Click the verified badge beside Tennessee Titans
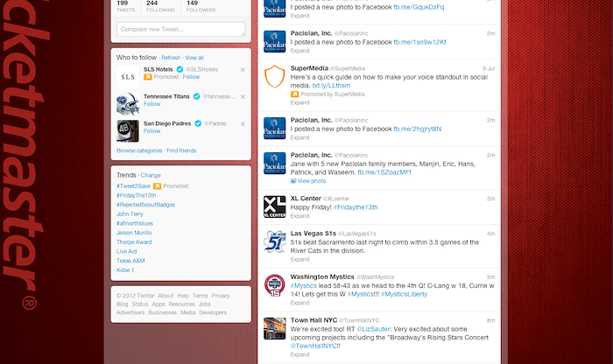The width and height of the screenshot is (613, 364). (196, 96)
